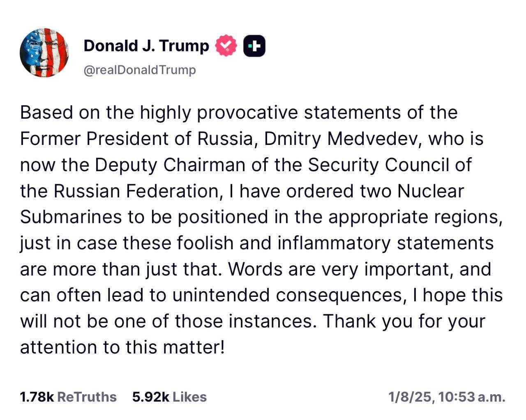Click "Former President of Russia" text
526x420 pixels.
click(x=136, y=139)
